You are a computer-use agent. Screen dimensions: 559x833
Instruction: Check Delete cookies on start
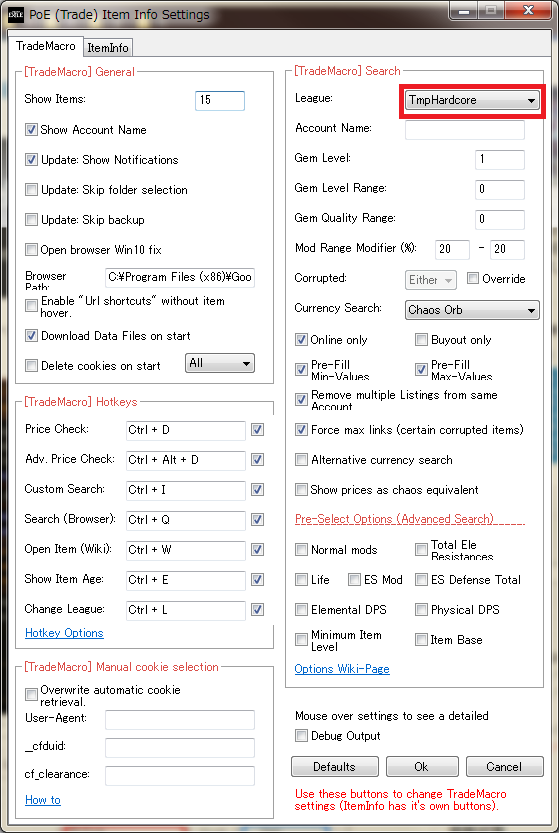[31, 366]
